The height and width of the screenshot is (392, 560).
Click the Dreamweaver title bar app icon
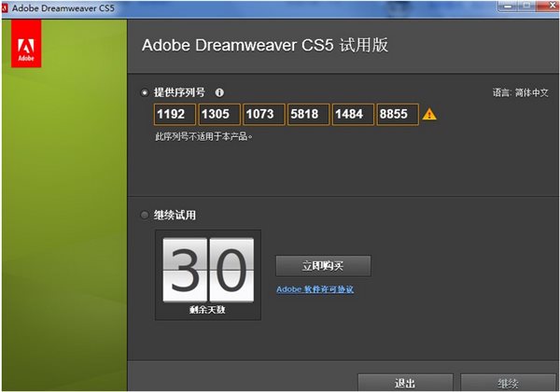[x=5, y=7]
